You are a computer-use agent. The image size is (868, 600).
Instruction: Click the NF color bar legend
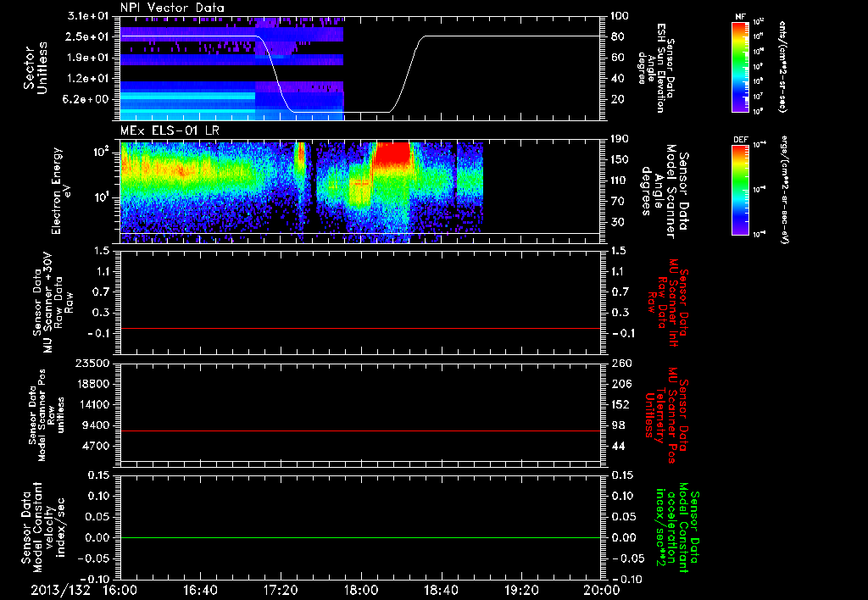740,66
